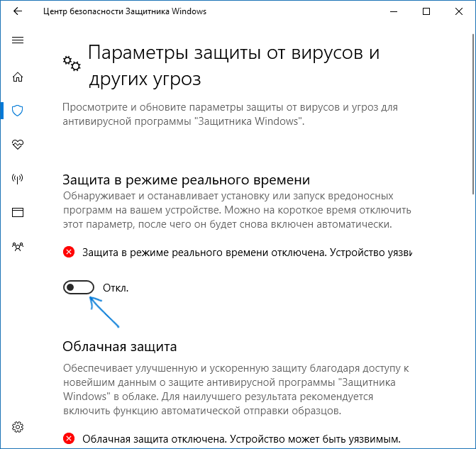Click the 'Облачная защита' heading
This screenshot has height=449, width=476.
point(120,346)
